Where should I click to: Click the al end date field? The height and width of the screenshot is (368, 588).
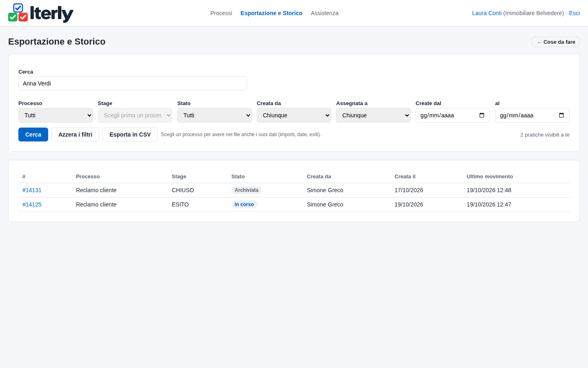(532, 115)
